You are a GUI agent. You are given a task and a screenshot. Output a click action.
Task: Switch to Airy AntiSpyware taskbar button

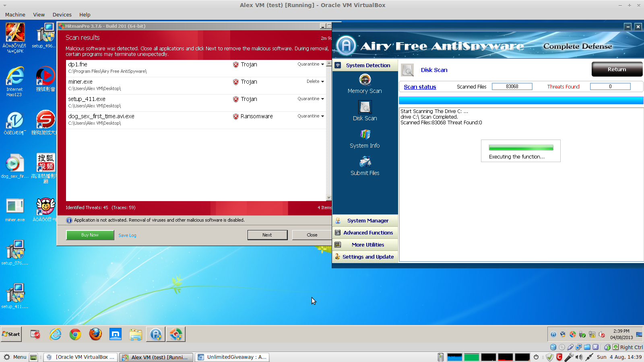(x=156, y=334)
